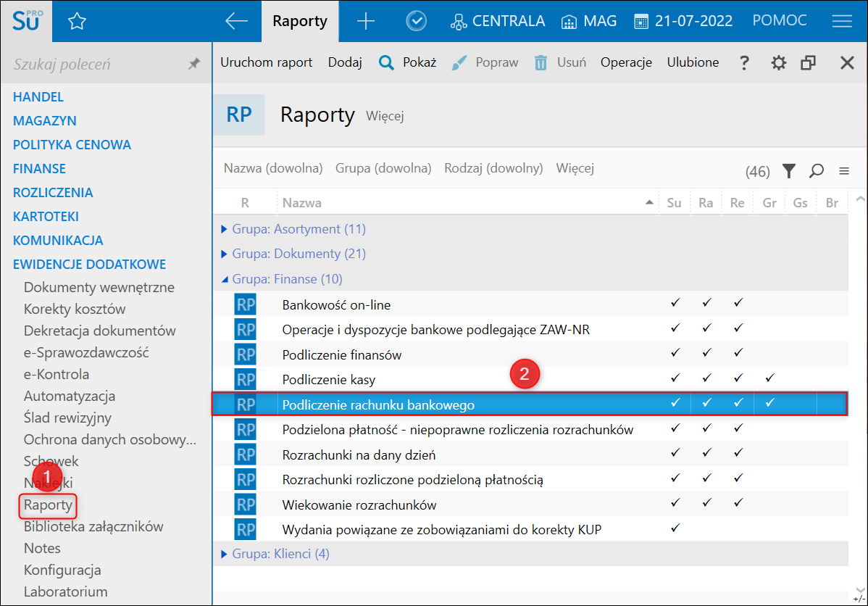This screenshot has width=868, height=606.
Task: Expand the Grupa: Asortyment group
Action: pos(225,229)
